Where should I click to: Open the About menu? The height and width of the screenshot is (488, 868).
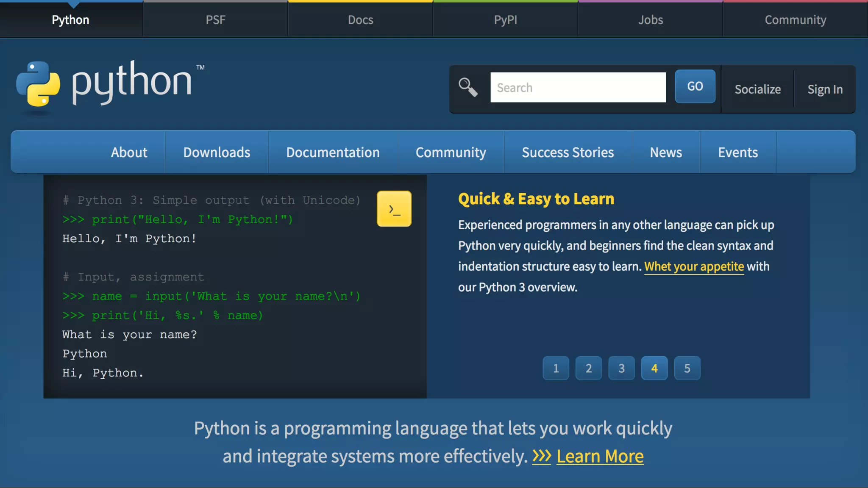(129, 152)
